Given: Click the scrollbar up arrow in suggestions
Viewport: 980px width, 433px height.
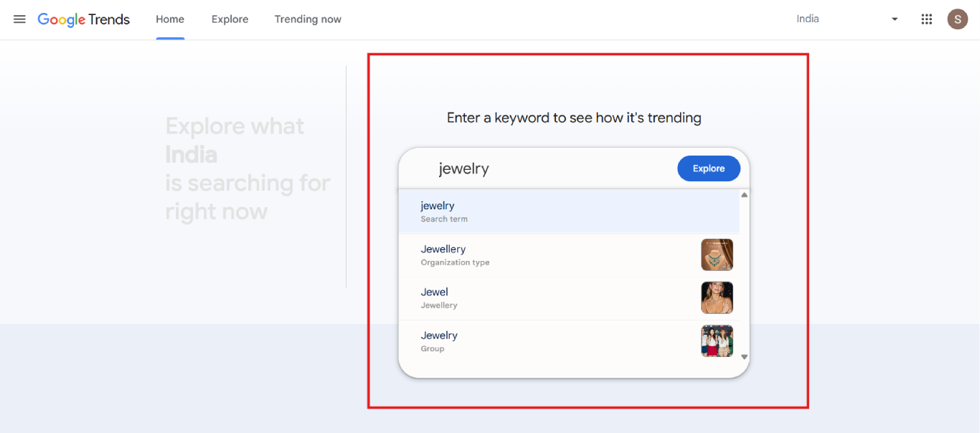Looking at the screenshot, I should (744, 194).
